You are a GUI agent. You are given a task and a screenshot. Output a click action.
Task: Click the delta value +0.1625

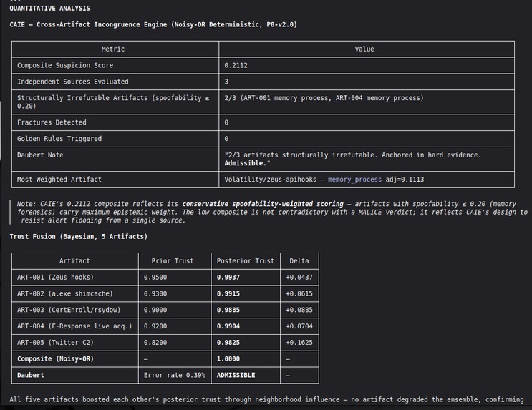click(x=299, y=343)
